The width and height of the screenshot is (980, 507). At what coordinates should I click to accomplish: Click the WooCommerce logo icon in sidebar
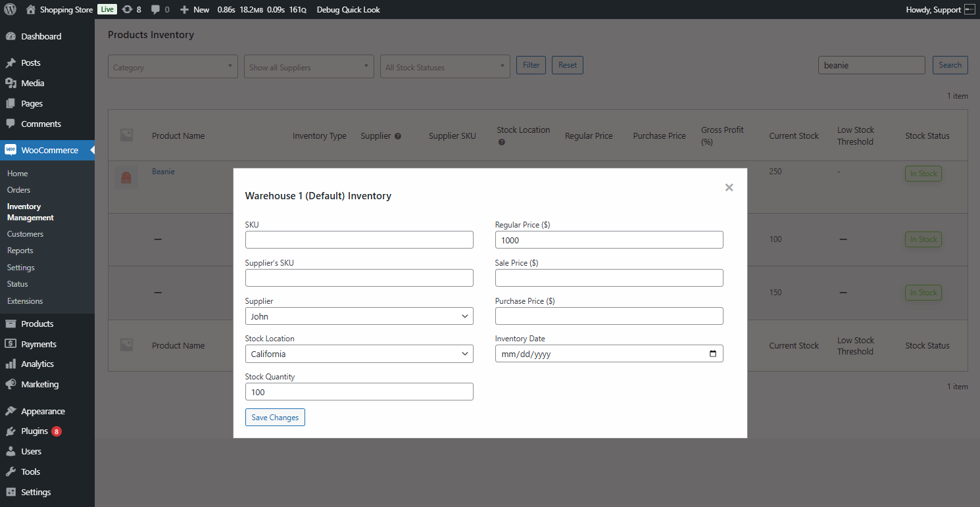11,150
